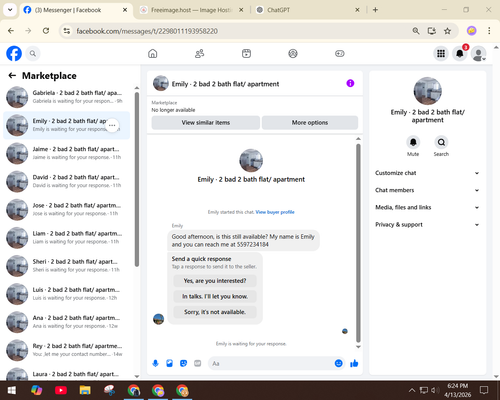The height and width of the screenshot is (400, 500).
Task: Open Windows notification center icon
Action: click(x=484, y=390)
